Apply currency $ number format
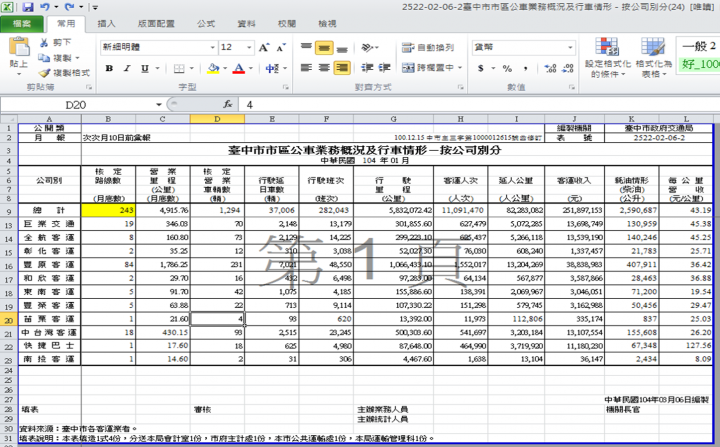Image resolution: width=720 pixels, height=447 pixels. click(x=480, y=68)
